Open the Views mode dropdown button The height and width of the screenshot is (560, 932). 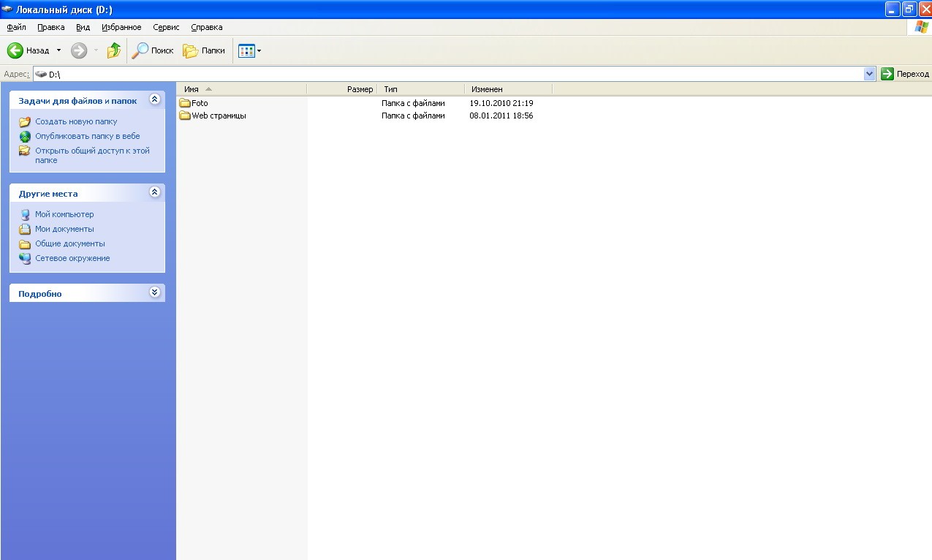pyautogui.click(x=249, y=50)
